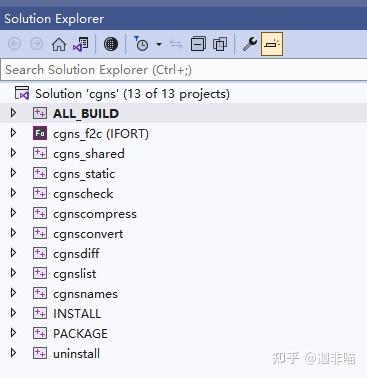Select the INSTALL project

[77, 314]
